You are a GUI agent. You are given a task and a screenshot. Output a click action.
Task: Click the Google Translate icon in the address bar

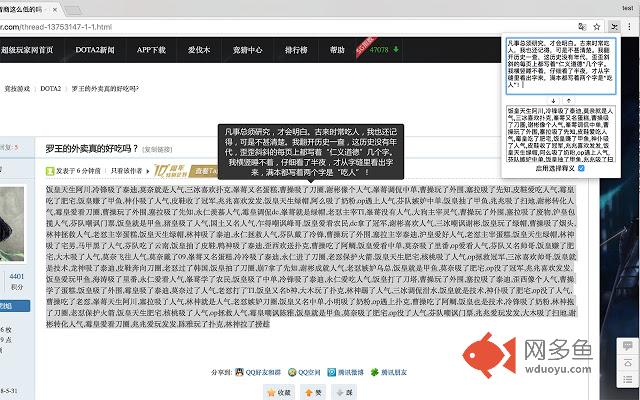[582, 27]
